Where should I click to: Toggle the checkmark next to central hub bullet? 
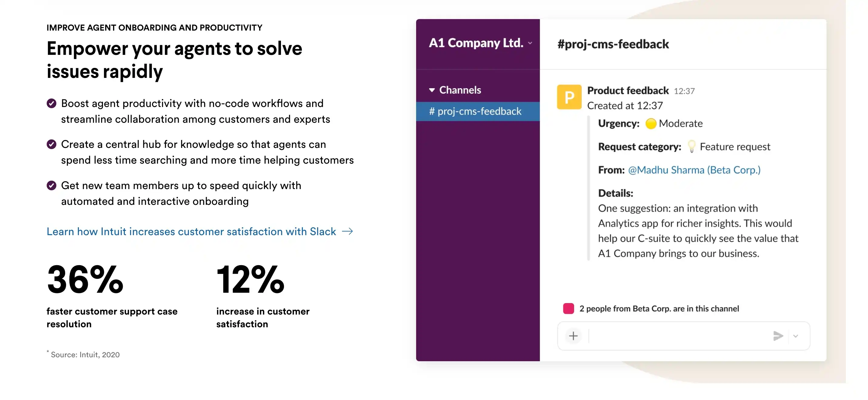click(x=51, y=144)
